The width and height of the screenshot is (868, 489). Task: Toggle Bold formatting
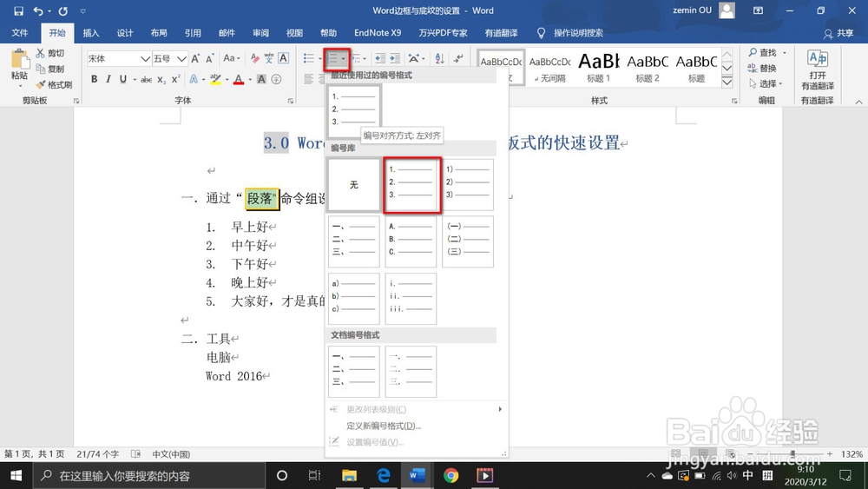[94, 79]
